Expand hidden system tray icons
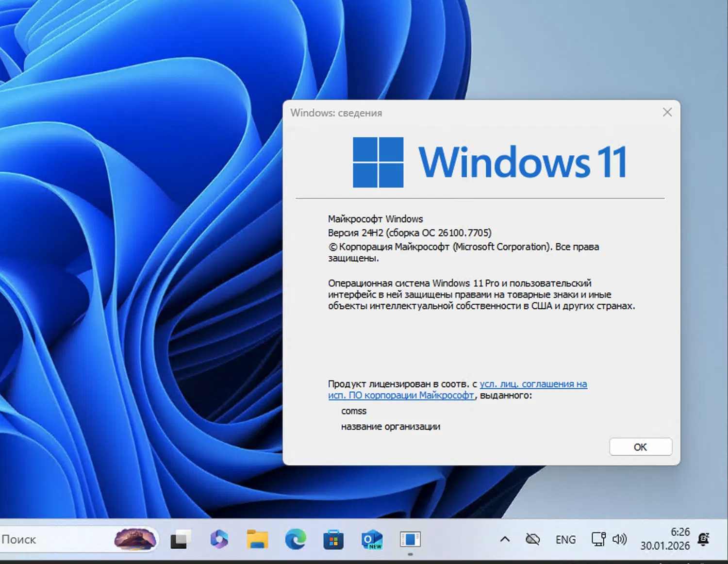The image size is (728, 564). (x=505, y=539)
